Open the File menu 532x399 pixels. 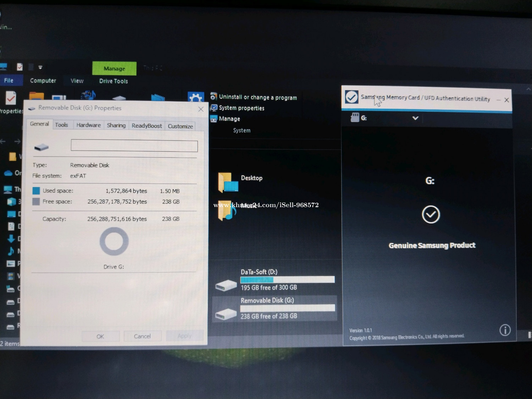[9, 81]
